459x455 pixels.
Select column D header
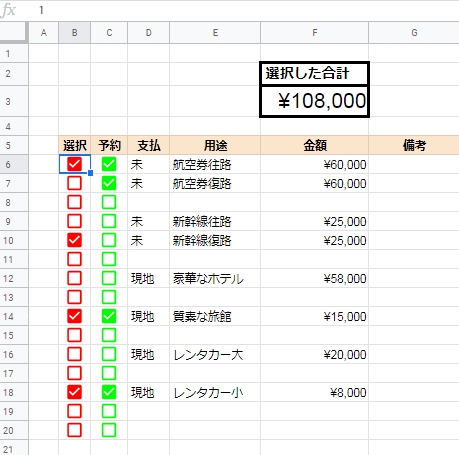(148, 33)
